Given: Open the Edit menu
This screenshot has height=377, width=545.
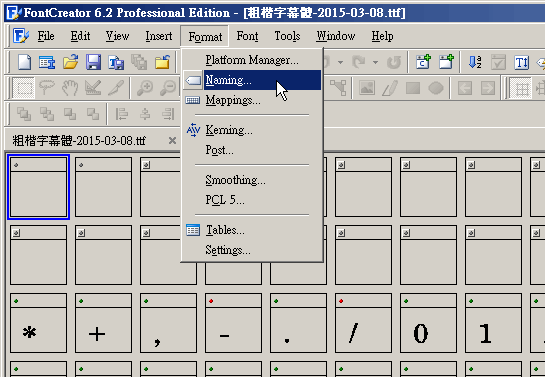Looking at the screenshot, I should pyautogui.click(x=80, y=36).
